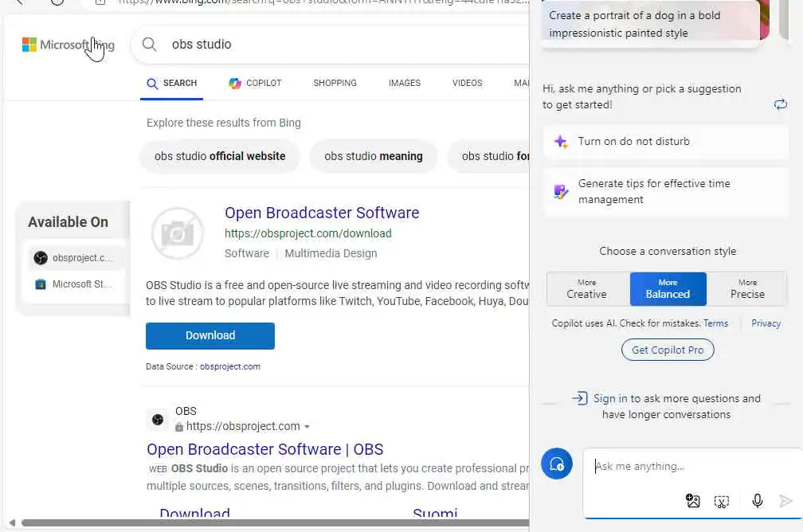
Task: Expand the dropdown arrow beside https://obsproject.com
Action: click(307, 427)
